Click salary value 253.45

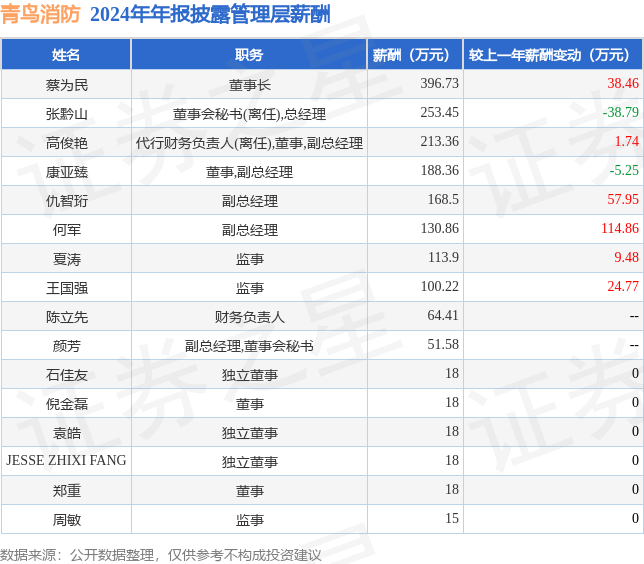pyautogui.click(x=439, y=112)
